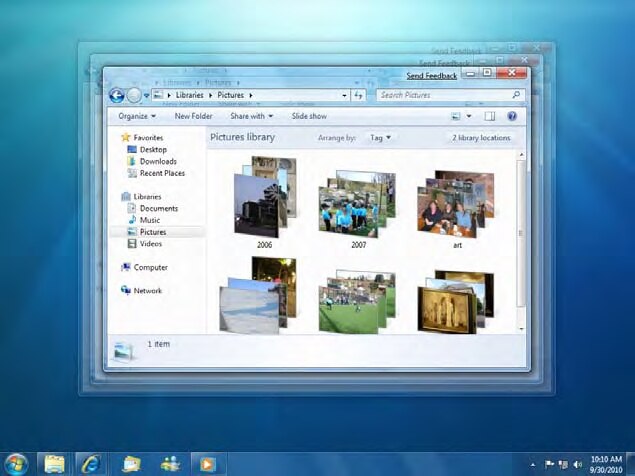Click the volume speaker tray icon
The image size is (635, 476).
tap(577, 464)
